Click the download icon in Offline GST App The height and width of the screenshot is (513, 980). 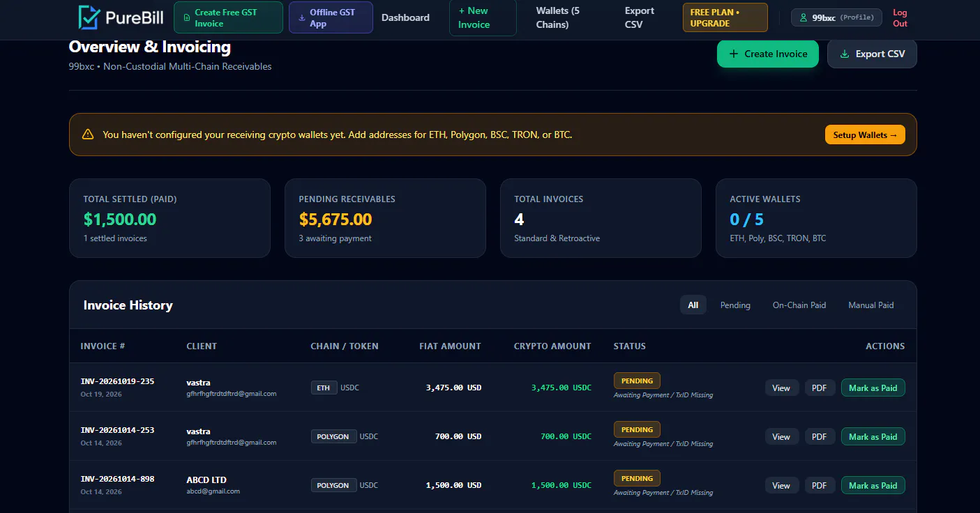[x=301, y=17]
